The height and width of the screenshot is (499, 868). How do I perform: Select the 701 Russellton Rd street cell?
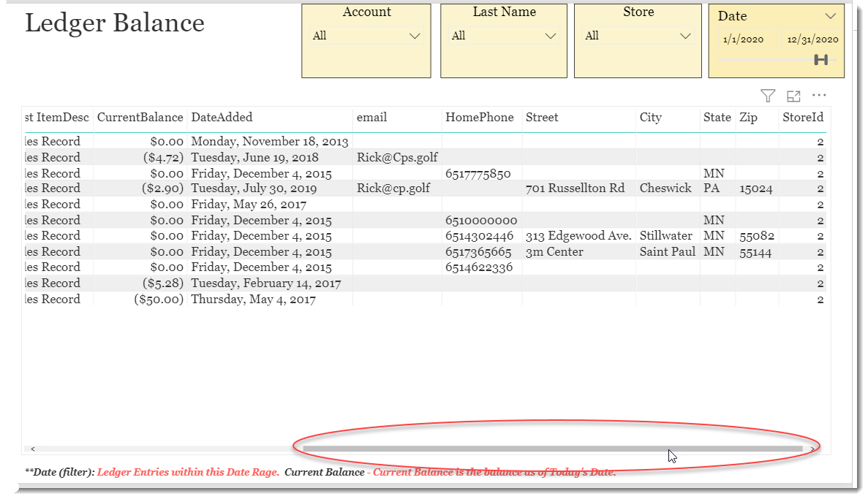575,188
